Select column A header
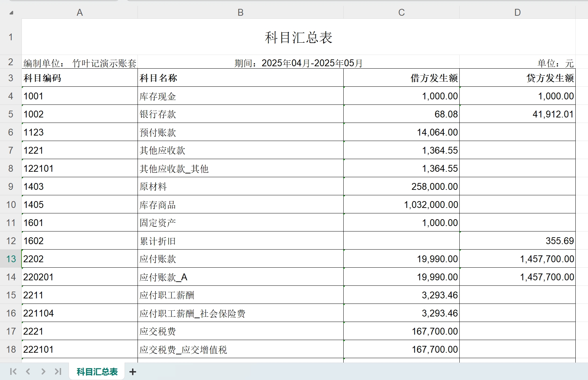Screen dimensions: 588x380 [80, 13]
